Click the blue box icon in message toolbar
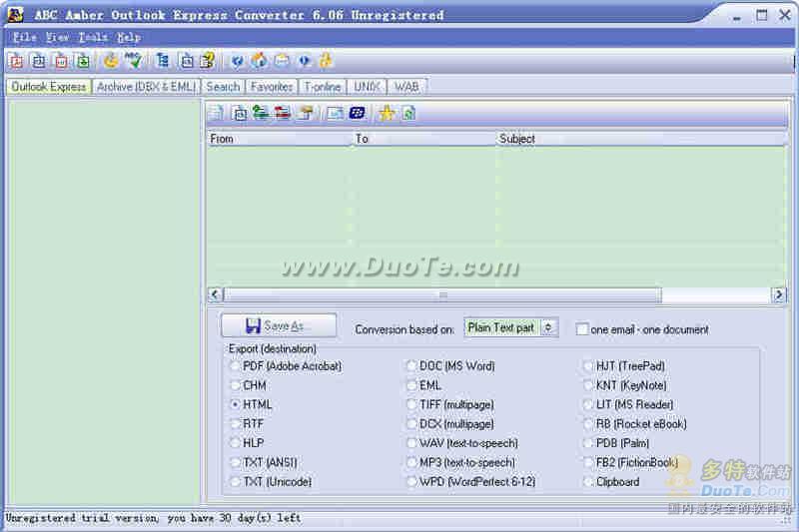This screenshot has width=799, height=532. point(240,113)
